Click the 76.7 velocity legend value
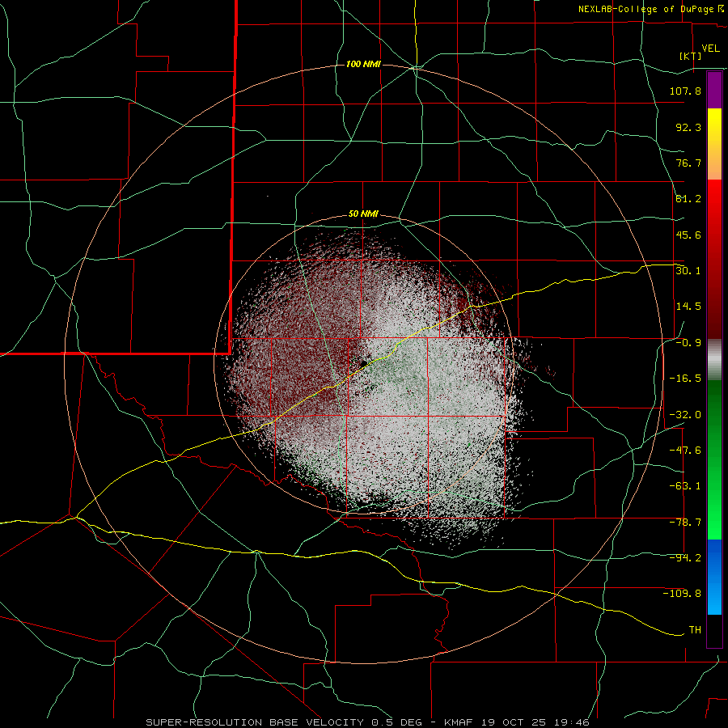Viewport: 728px width, 728px height. click(688, 163)
